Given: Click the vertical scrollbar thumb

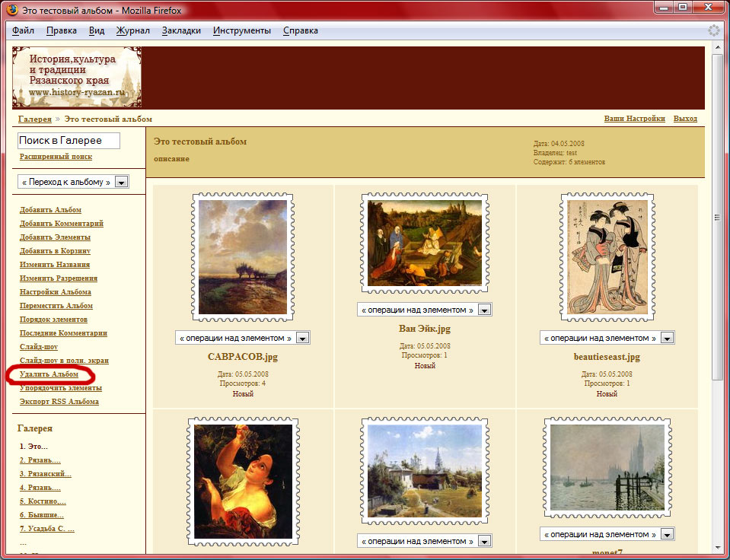Looking at the screenshot, I should click(717, 218).
